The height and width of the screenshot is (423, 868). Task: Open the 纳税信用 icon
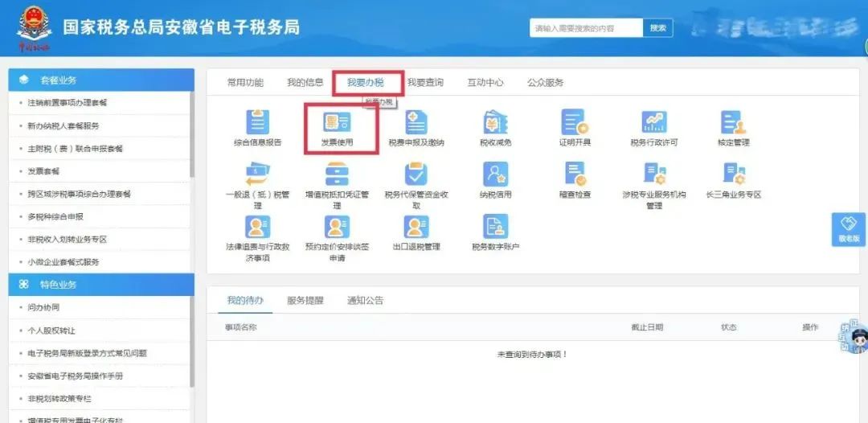pos(495,174)
